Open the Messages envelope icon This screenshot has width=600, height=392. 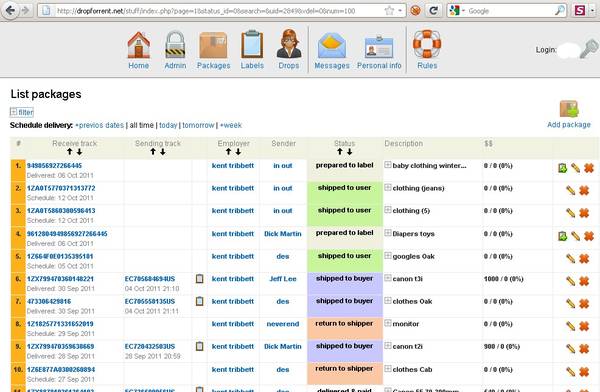pos(332,46)
